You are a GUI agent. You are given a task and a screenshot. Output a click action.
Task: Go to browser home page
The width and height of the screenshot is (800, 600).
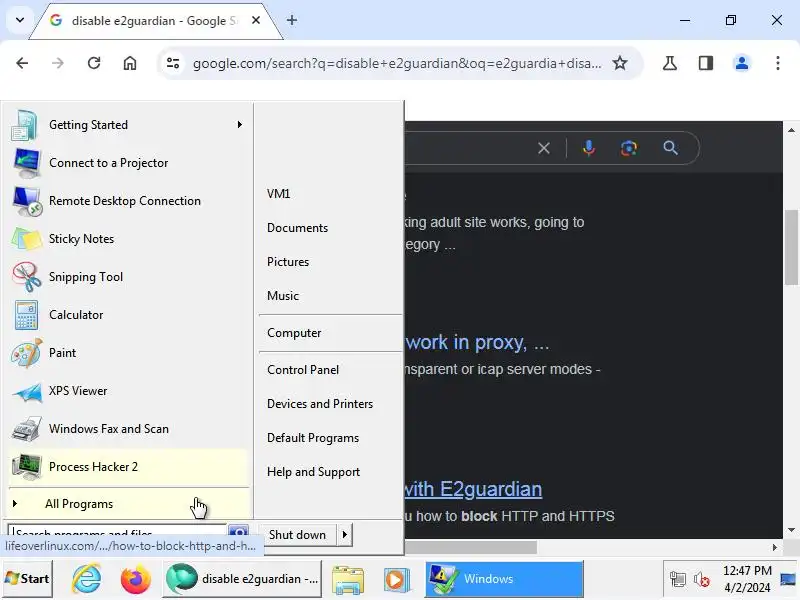click(x=130, y=63)
